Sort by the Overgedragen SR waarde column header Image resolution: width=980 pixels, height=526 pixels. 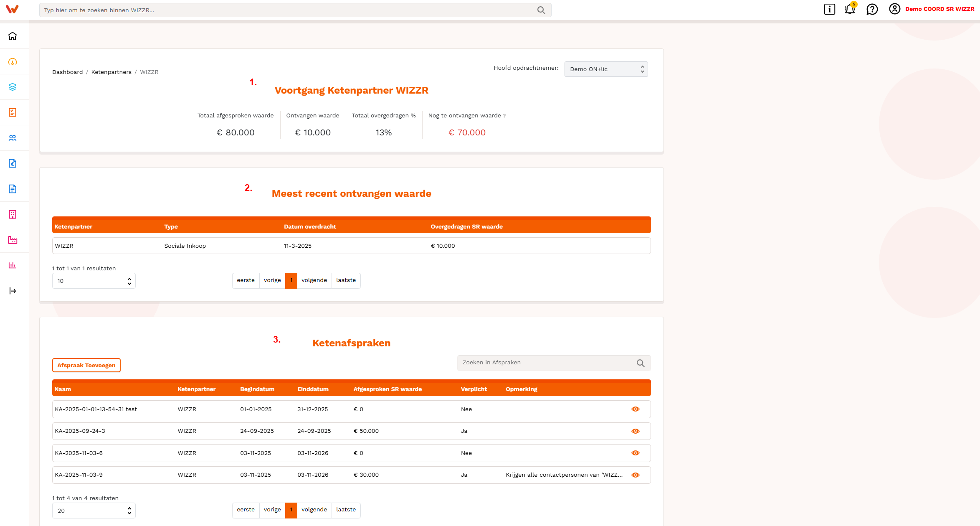[x=466, y=226]
